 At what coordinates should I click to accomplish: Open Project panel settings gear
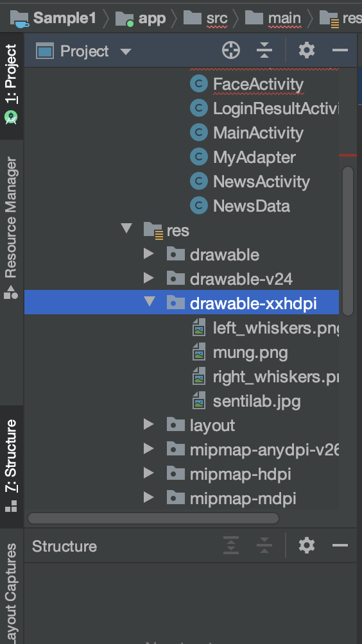(x=307, y=51)
